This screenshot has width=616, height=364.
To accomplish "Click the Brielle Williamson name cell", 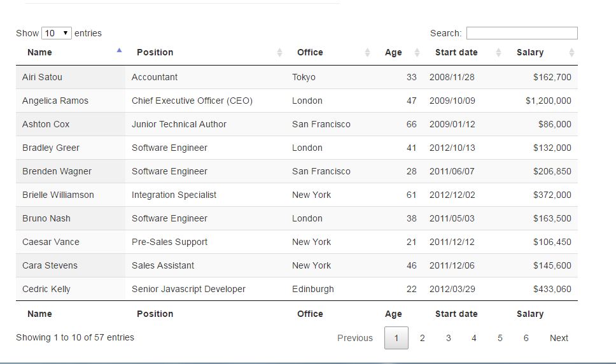I will click(x=58, y=195).
